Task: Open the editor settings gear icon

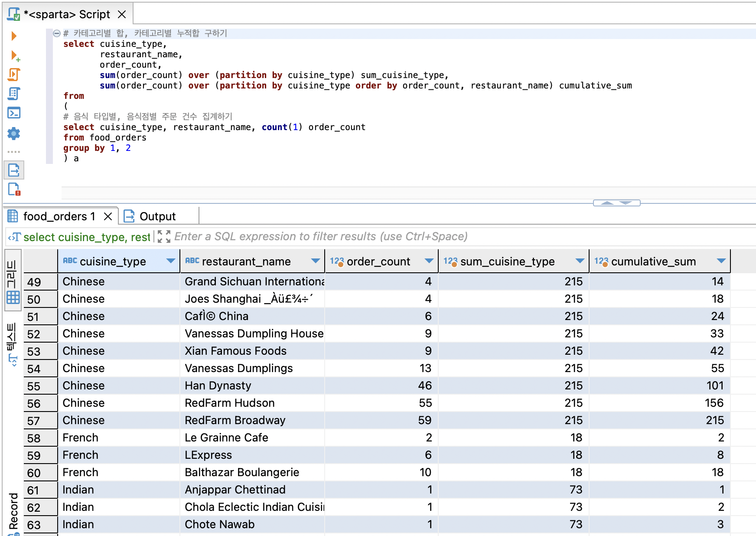Action: pos(14,133)
